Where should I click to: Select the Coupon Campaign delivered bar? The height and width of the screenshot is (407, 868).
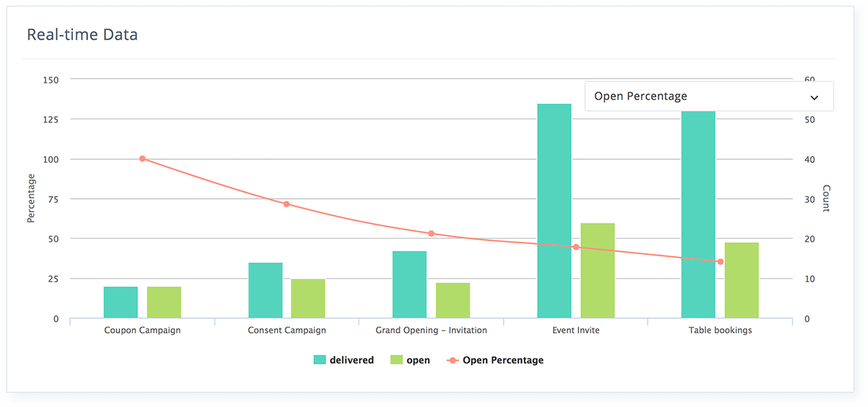(x=121, y=302)
